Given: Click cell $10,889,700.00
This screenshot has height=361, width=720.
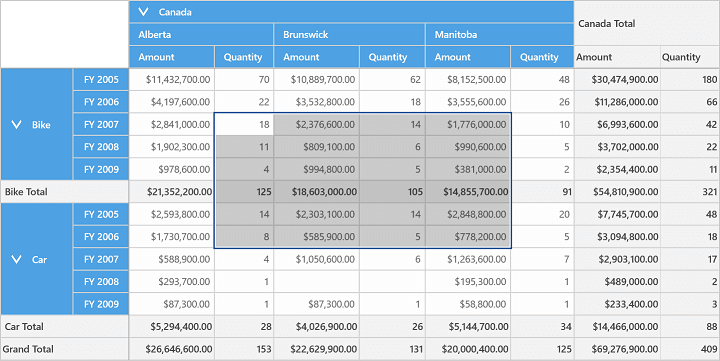Looking at the screenshot, I should click(x=317, y=79).
